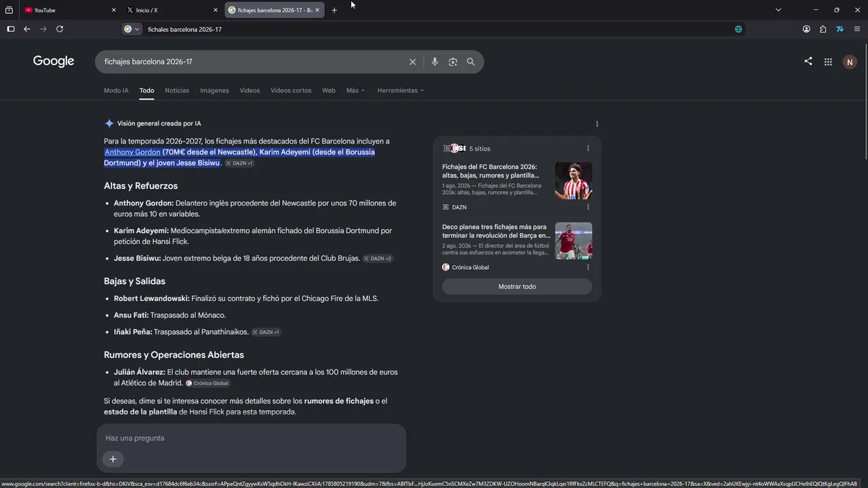868x488 pixels.
Task: Open the Google apps grid
Action: click(828, 62)
